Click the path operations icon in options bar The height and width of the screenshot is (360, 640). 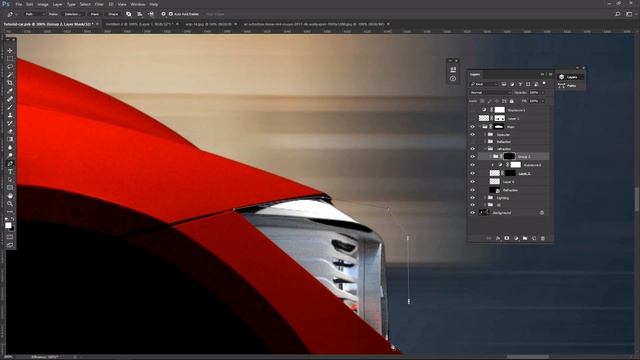(129, 14)
